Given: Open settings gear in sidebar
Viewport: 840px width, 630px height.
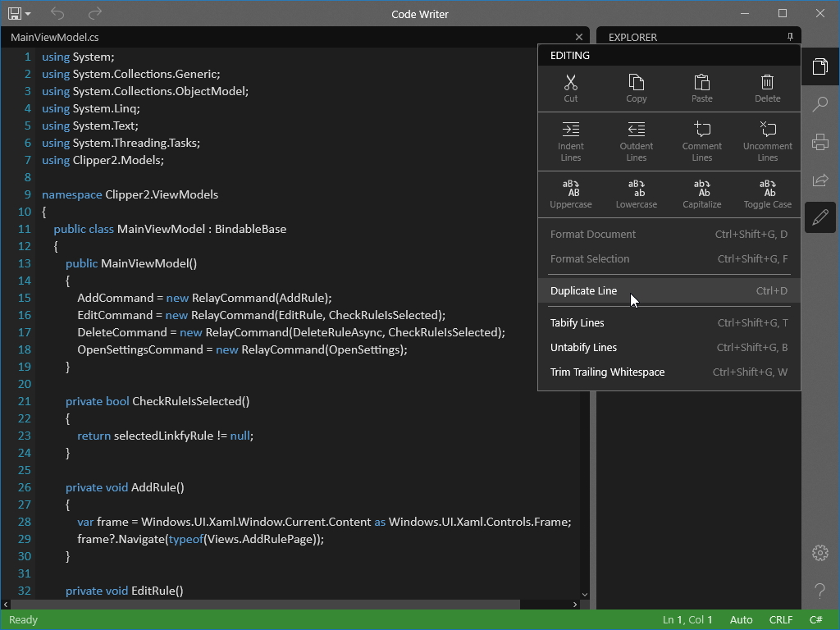Looking at the screenshot, I should (819, 553).
